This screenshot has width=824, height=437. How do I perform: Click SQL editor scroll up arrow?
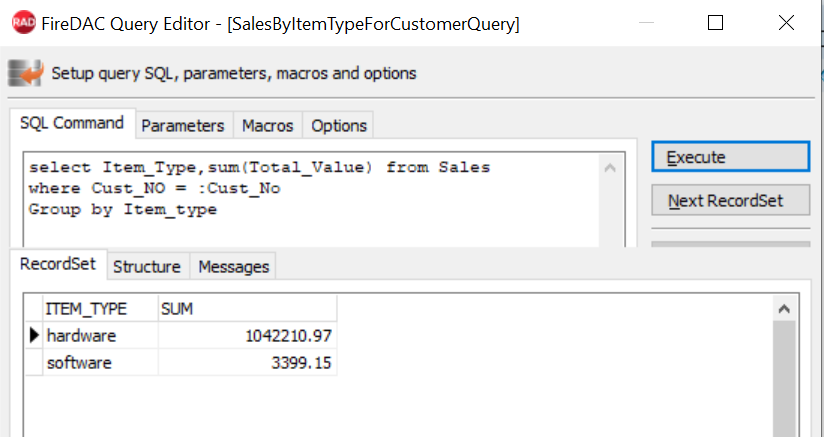tap(610, 168)
